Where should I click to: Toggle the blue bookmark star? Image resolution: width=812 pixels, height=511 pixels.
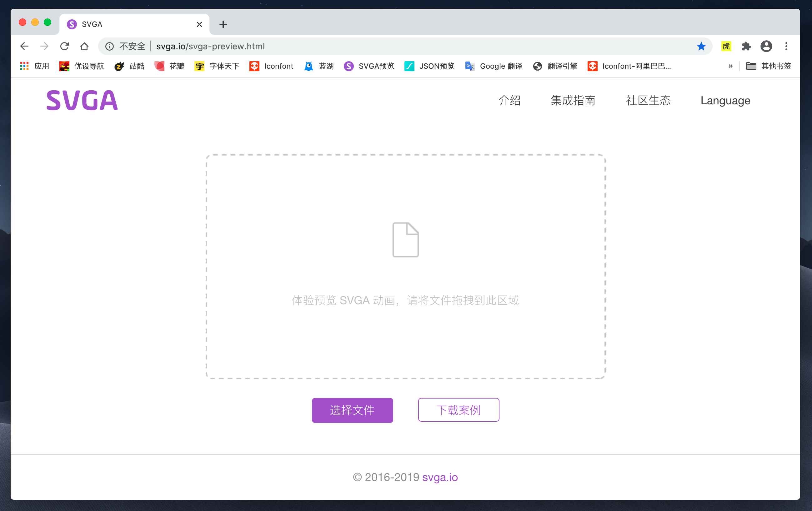pyautogui.click(x=701, y=46)
